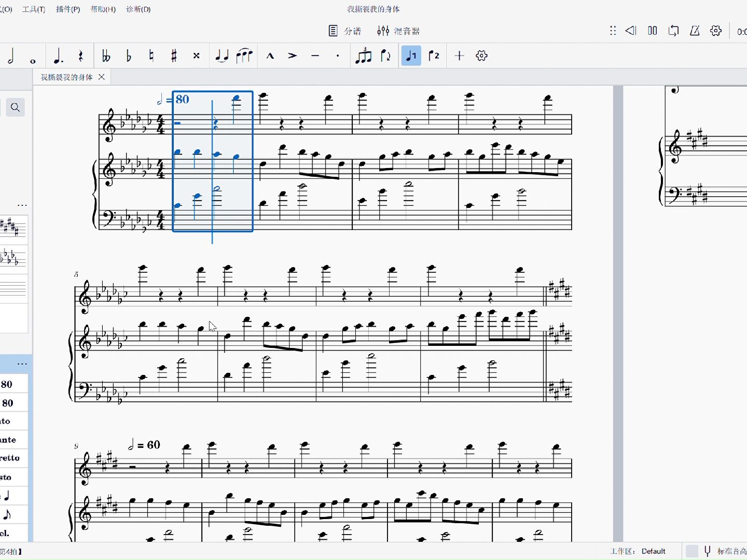Select the half note = 60 tempo marking
This screenshot has height=560, width=747.
pos(144,445)
